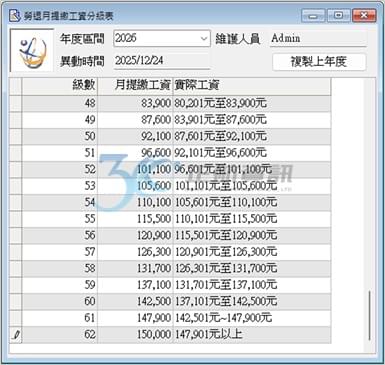
Task: Click the wage cell 92,100
Action: tap(135, 136)
